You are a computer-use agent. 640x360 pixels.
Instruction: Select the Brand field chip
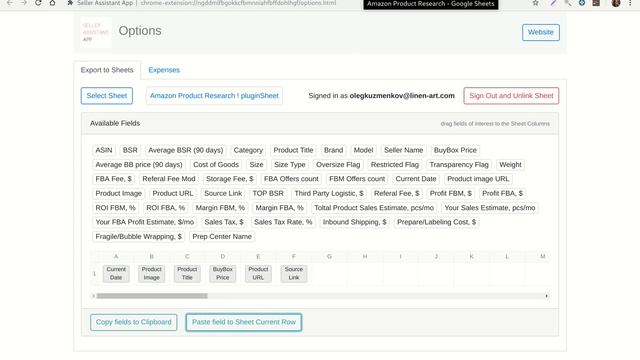point(333,150)
